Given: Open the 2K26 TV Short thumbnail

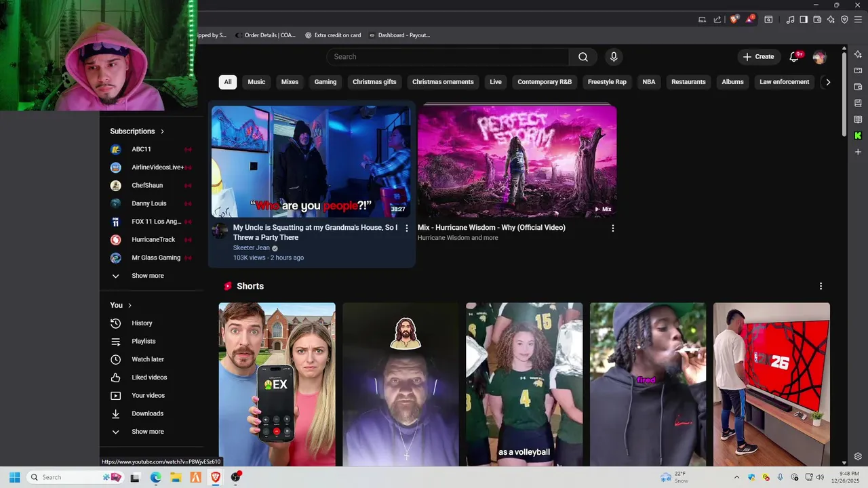Looking at the screenshot, I should 772,384.
